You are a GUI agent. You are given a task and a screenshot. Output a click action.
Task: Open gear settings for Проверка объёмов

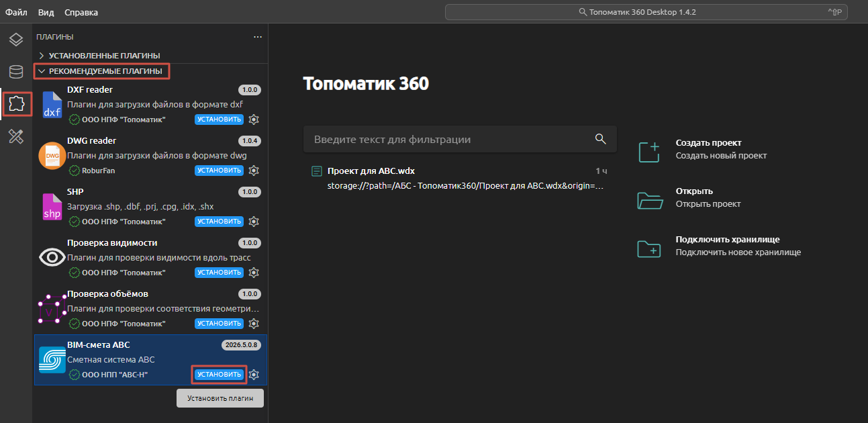(254, 324)
